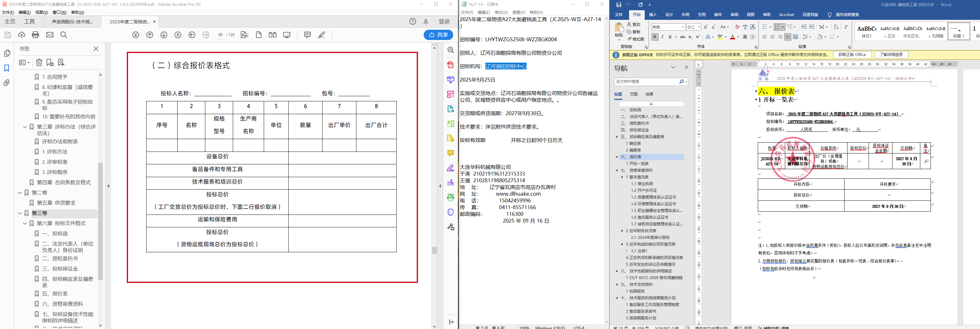Click the Acrobat page number field
This screenshot has height=329, width=980.
tap(220, 35)
